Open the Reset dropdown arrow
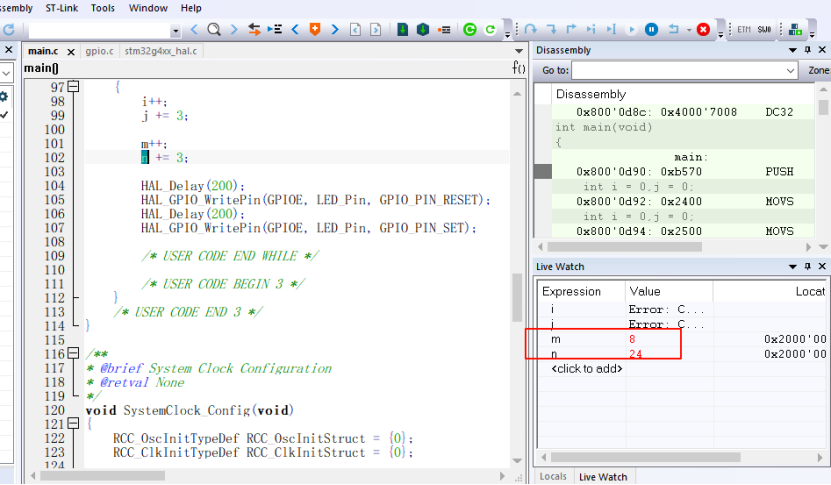The height and width of the screenshot is (485, 831). pyautogui.click(x=688, y=30)
